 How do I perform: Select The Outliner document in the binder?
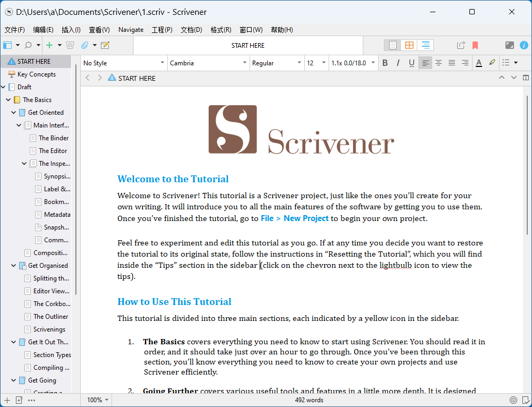click(x=50, y=316)
